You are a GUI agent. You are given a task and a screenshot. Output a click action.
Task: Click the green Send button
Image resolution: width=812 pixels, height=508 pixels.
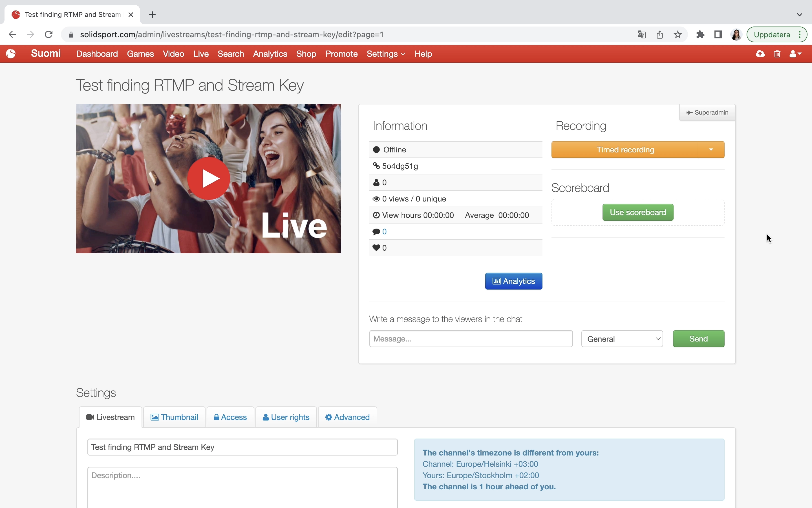point(699,339)
